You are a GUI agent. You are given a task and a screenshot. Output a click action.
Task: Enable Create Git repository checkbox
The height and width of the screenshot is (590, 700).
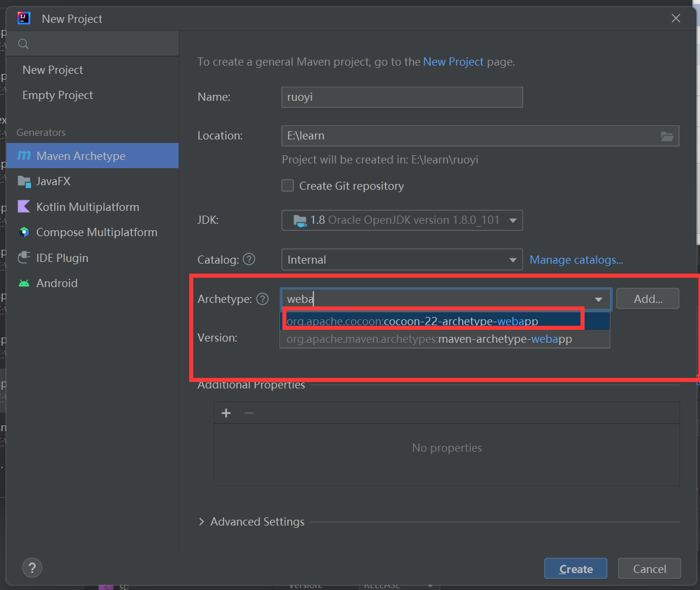[288, 185]
